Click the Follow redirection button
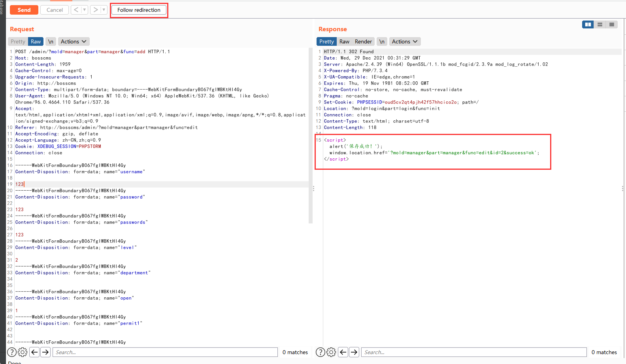Screen dimensions: 626x364 coord(139,10)
